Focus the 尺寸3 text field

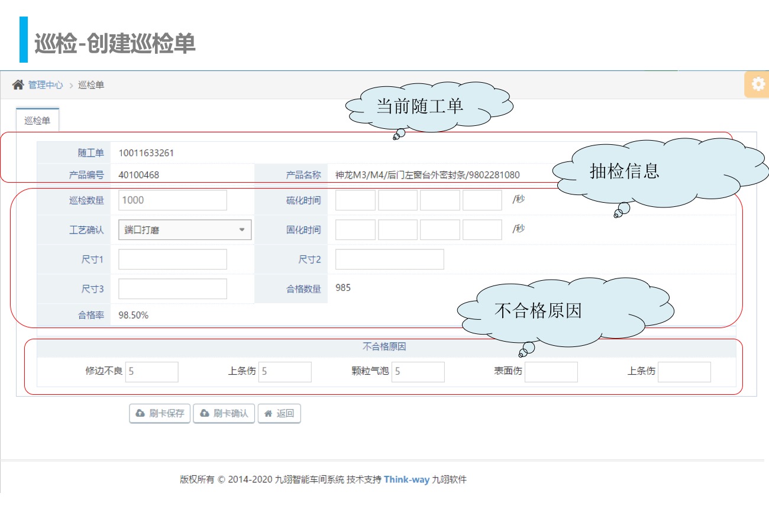[x=172, y=289]
